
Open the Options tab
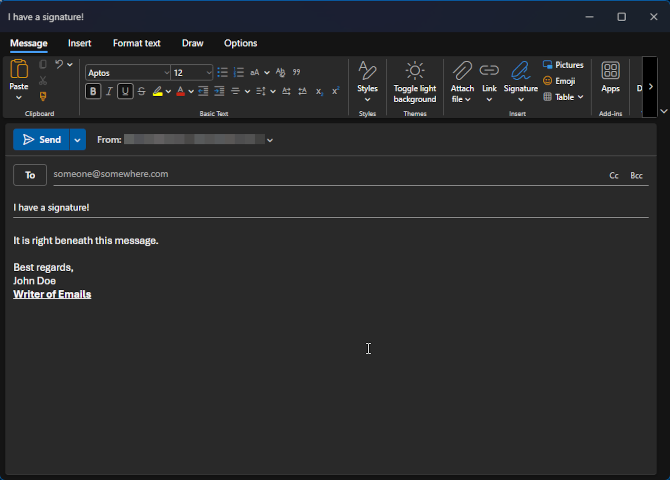pyautogui.click(x=241, y=43)
